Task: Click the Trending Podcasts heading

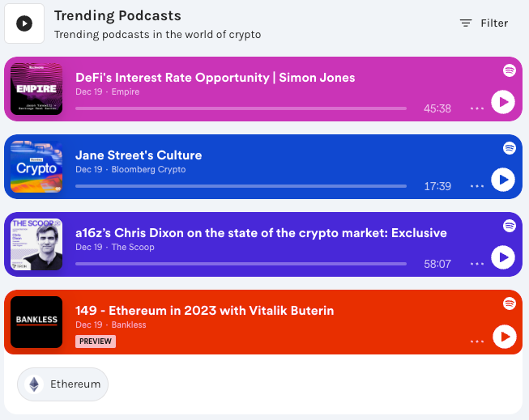Action: [117, 16]
